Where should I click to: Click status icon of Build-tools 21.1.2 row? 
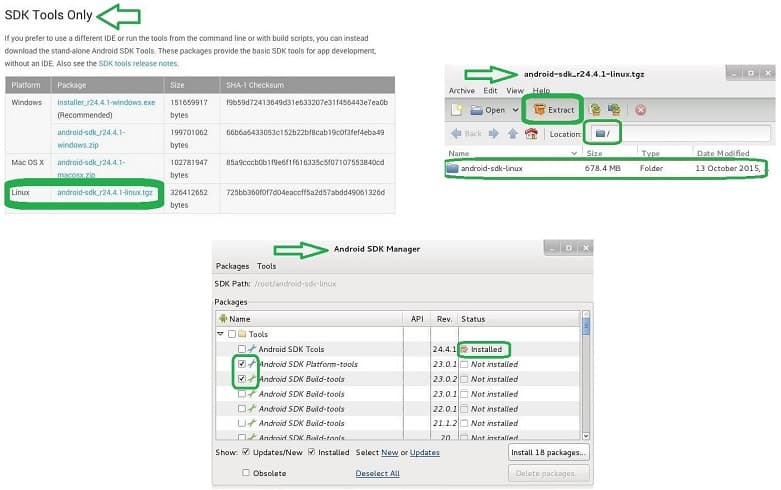(464, 423)
